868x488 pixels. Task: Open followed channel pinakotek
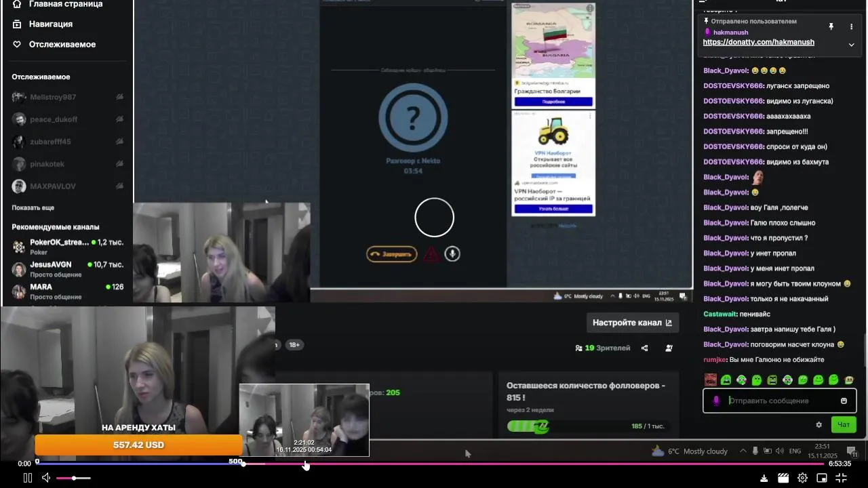coord(66,164)
